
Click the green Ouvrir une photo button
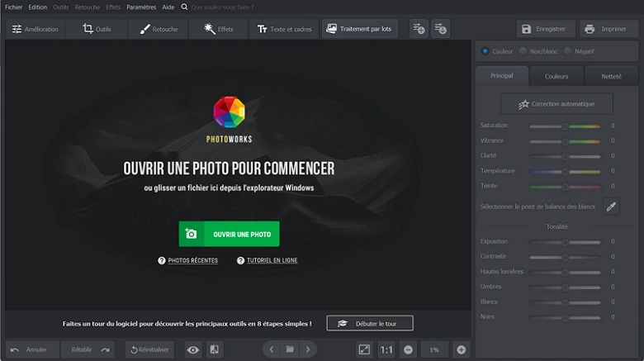229,234
